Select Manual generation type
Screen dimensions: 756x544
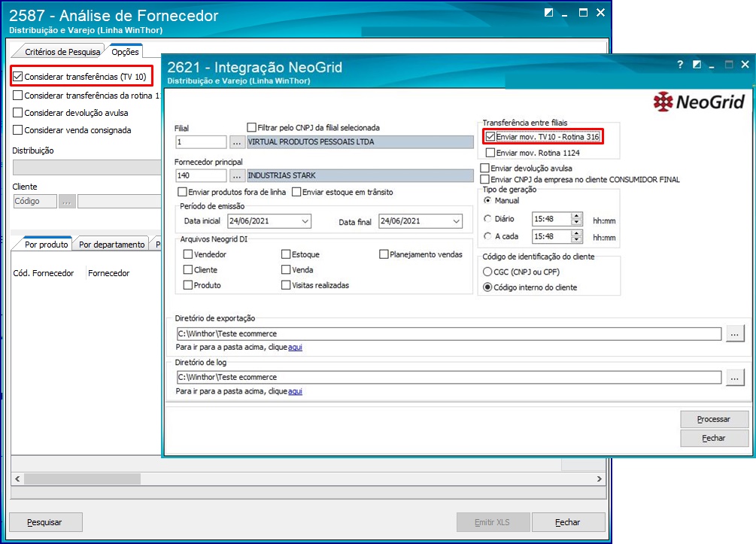tap(487, 200)
